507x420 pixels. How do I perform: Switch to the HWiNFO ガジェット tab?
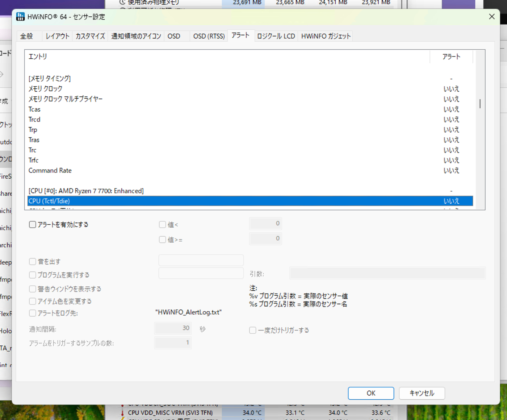click(x=326, y=36)
